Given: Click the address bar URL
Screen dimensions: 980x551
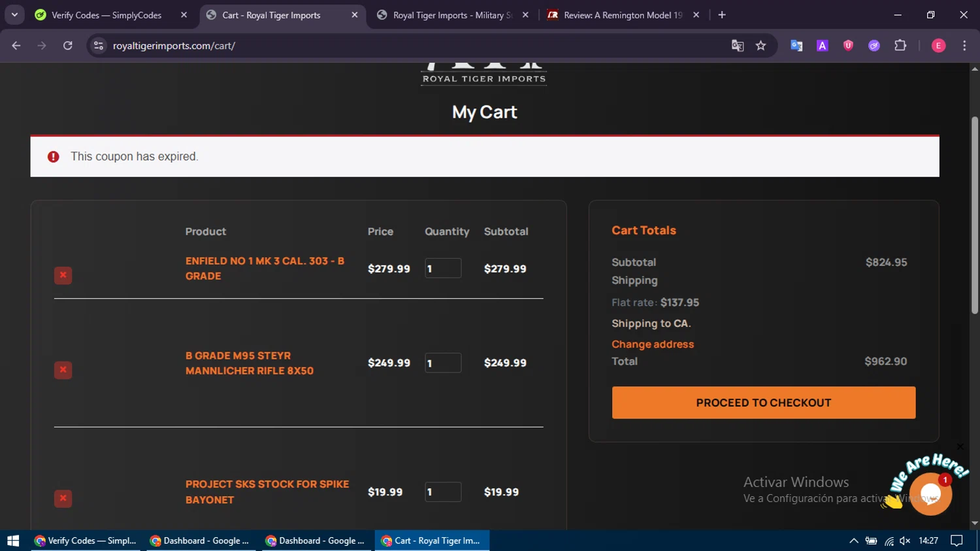Looking at the screenshot, I should tap(174, 46).
